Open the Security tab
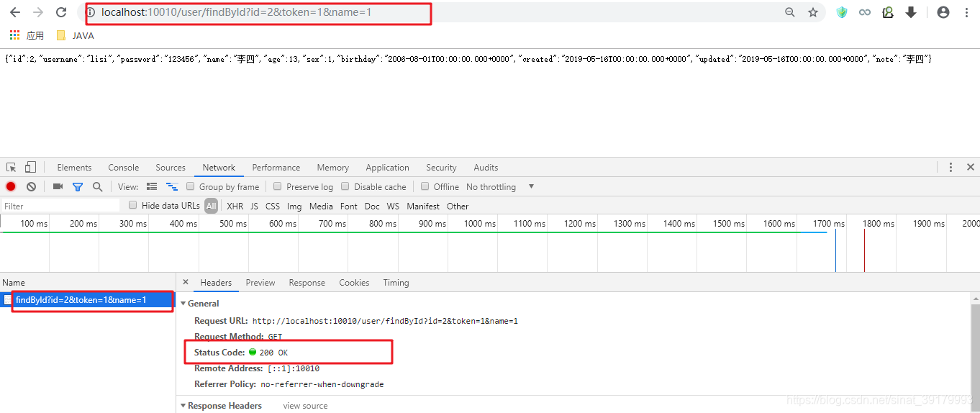 (x=441, y=167)
